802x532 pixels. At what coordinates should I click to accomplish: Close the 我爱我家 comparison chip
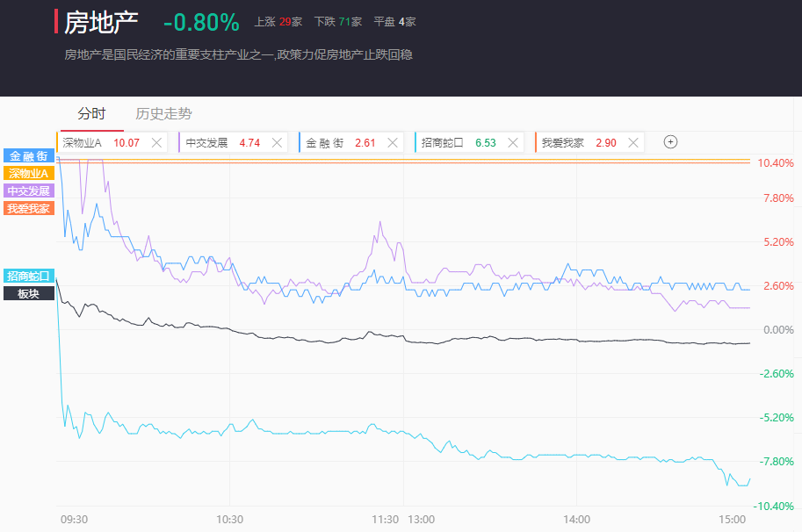coord(632,143)
